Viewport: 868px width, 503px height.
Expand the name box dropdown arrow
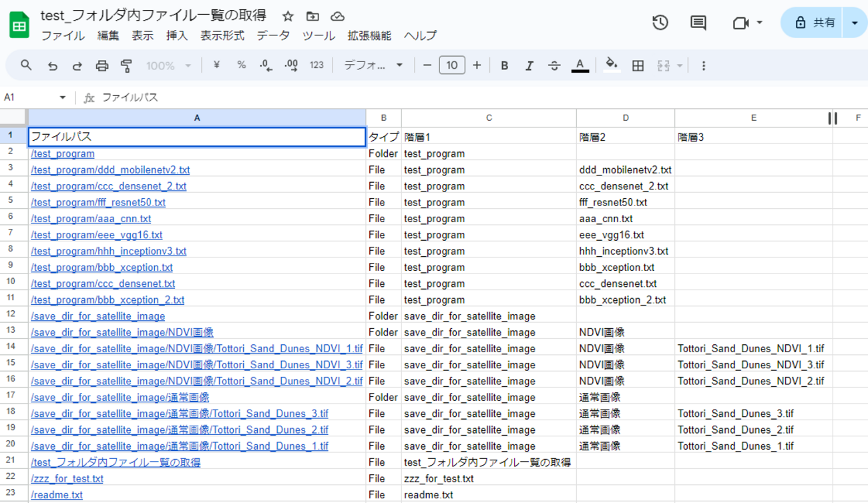(63, 97)
